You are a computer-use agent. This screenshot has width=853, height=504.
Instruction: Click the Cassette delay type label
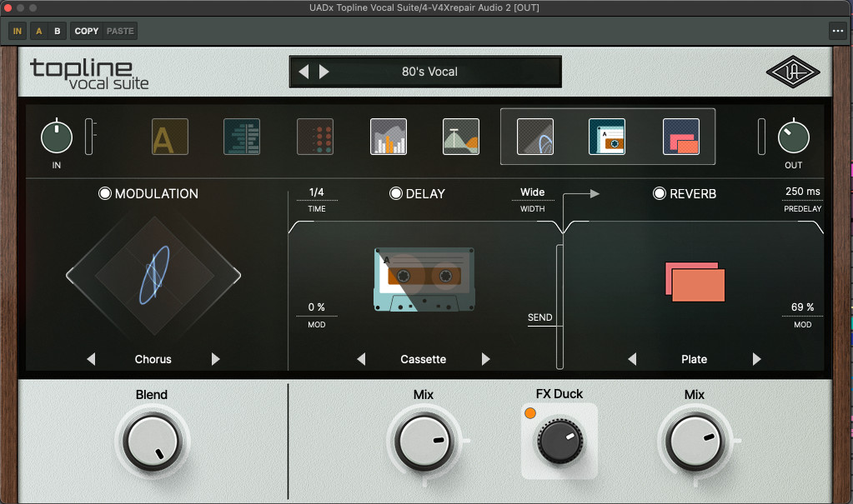point(424,359)
